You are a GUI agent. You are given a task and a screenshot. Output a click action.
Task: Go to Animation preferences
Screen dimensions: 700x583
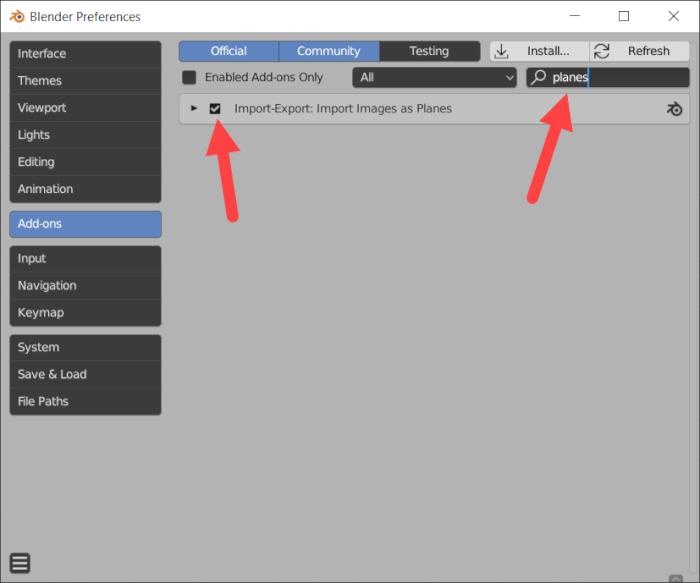click(85, 189)
